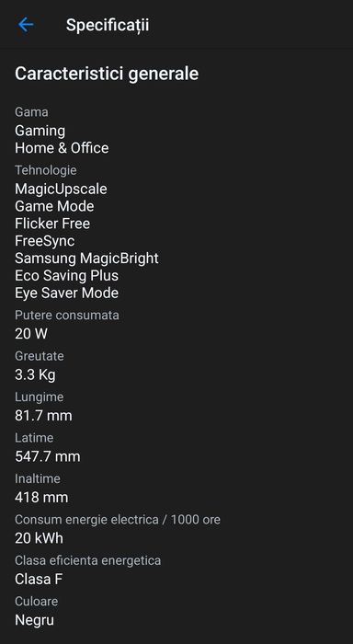Tap the Eco Saving Plus entry
Viewport: 353px width, 644px height.
tap(66, 276)
